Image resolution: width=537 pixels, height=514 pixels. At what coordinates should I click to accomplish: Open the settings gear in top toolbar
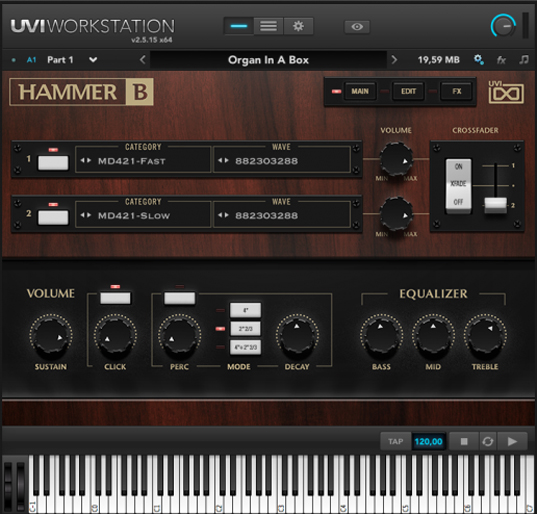tap(298, 26)
